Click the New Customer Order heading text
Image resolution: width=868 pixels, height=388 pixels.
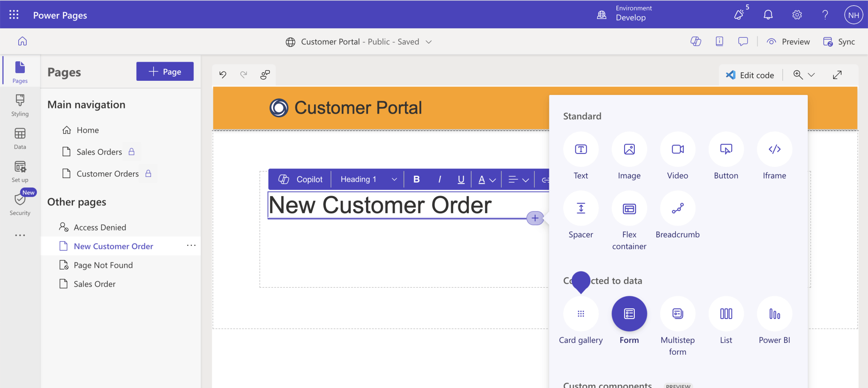click(x=380, y=205)
